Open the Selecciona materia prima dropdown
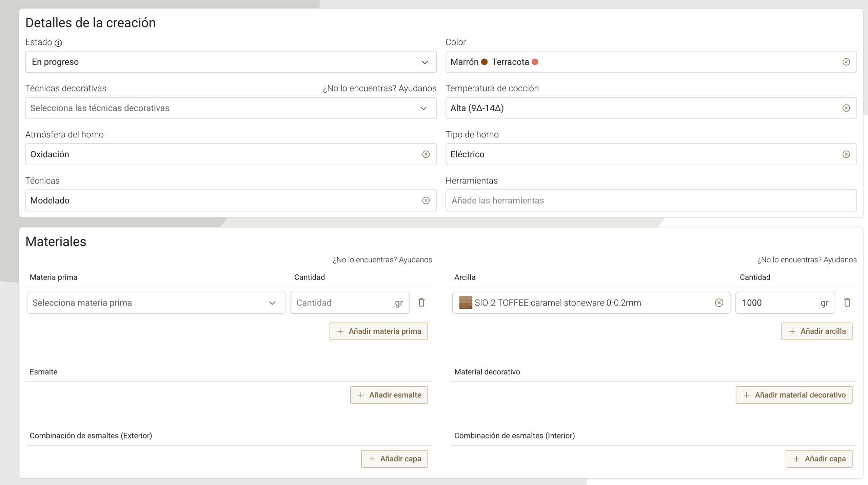Screen dimensions: 868x485 (x=156, y=303)
